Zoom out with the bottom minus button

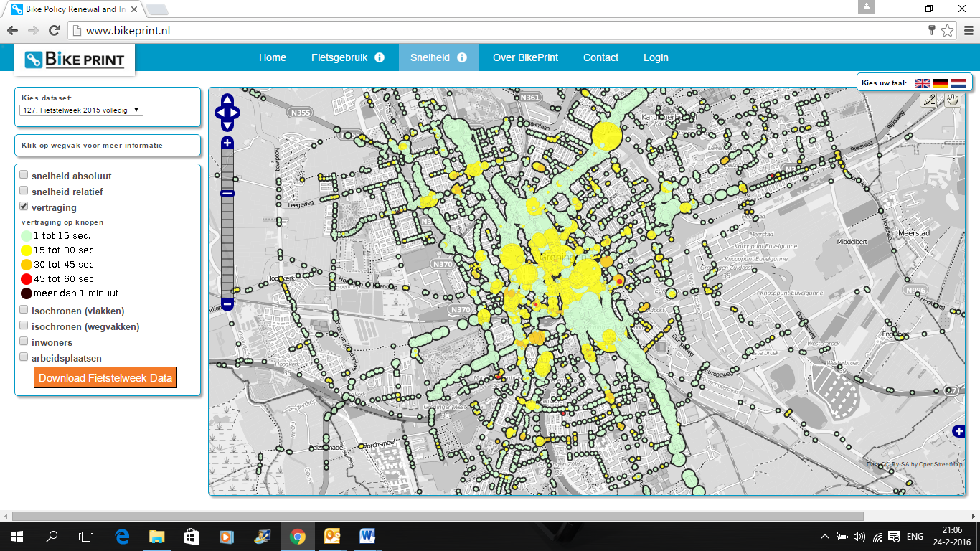[227, 304]
